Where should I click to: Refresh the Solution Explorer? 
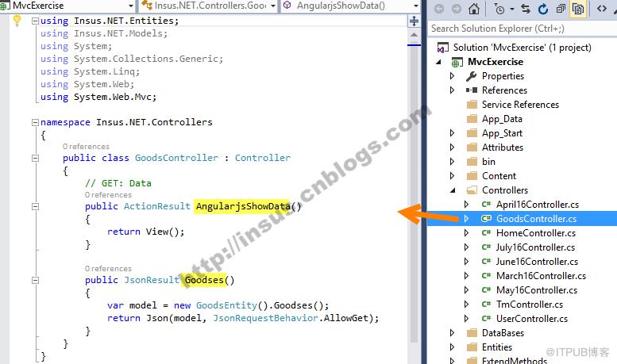(x=543, y=9)
